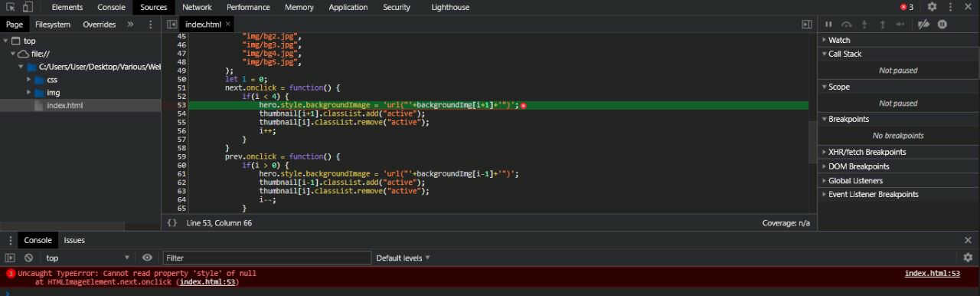Open the navigator pane options menu

click(151, 25)
